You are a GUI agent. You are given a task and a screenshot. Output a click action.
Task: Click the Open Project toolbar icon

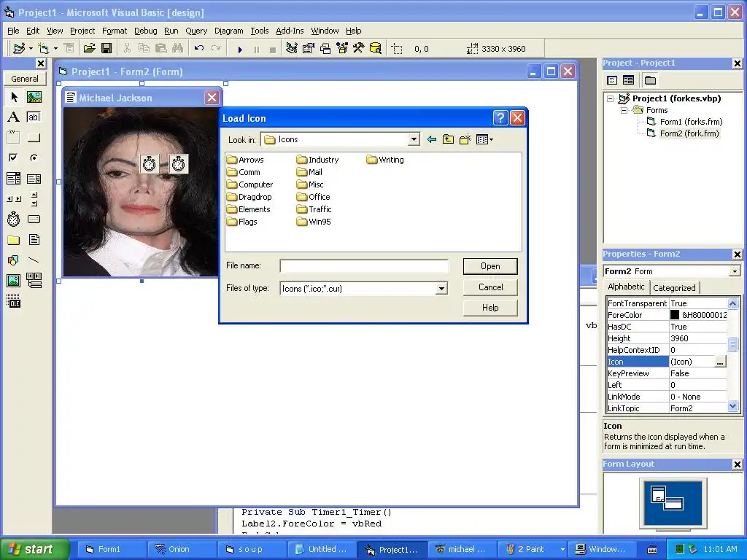(90, 48)
